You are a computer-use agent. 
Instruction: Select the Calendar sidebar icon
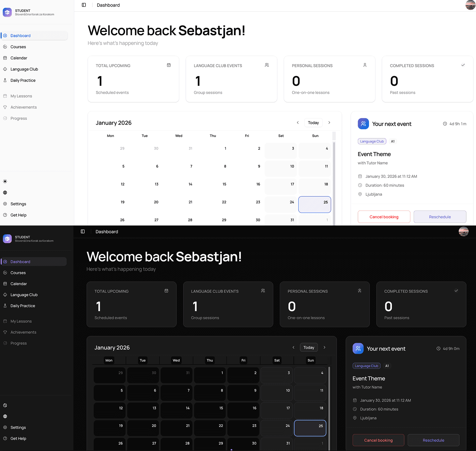[5, 58]
